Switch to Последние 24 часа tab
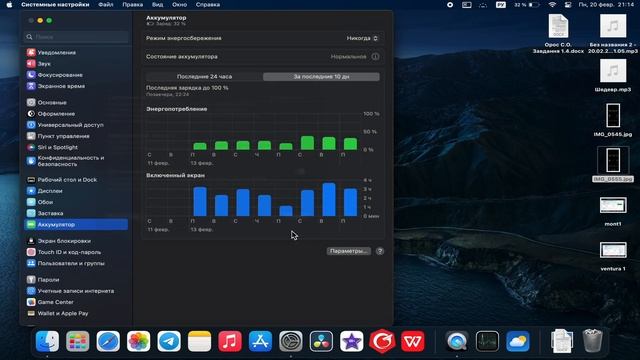This screenshot has height=360, width=640. pyautogui.click(x=204, y=77)
